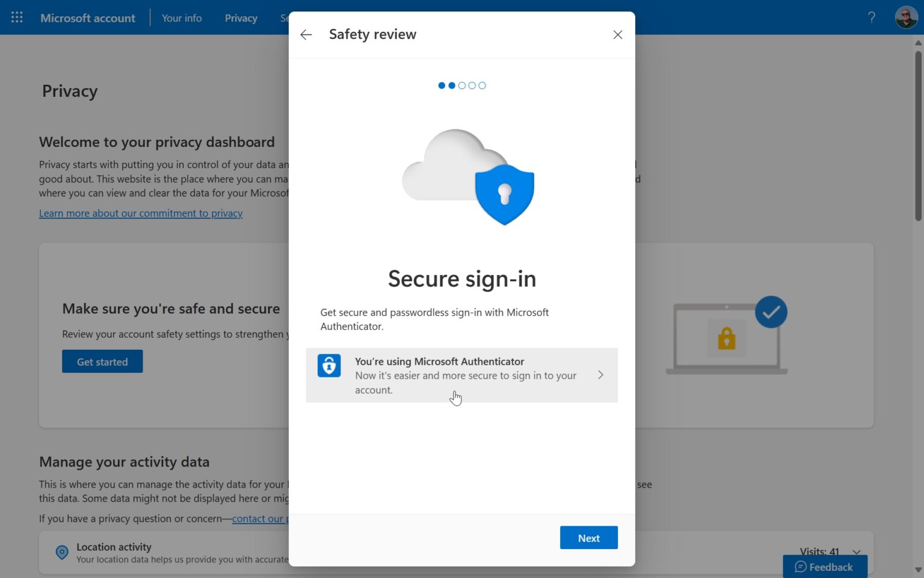The height and width of the screenshot is (578, 924).
Task: Click the 'Manage your activity data' heading
Action: [125, 462]
